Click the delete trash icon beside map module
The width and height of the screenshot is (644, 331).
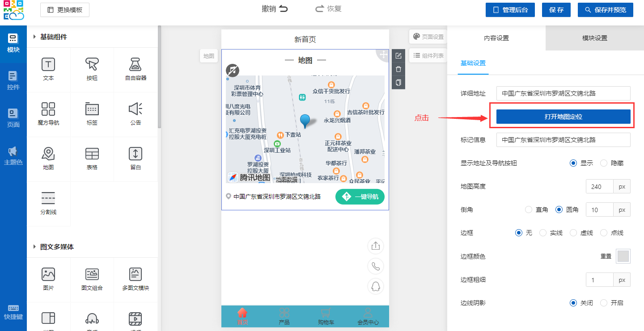point(398,69)
